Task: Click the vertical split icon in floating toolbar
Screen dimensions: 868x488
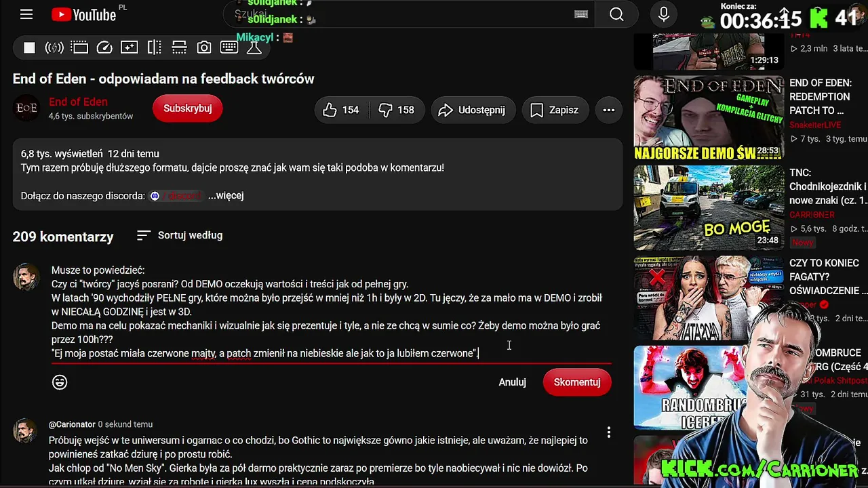Action: click(x=155, y=47)
